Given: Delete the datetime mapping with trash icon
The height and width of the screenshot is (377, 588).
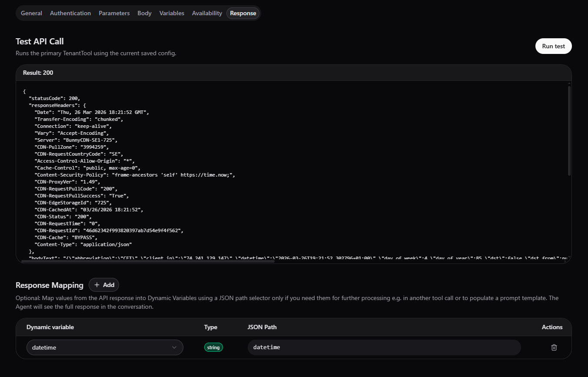Looking at the screenshot, I should [x=554, y=347].
